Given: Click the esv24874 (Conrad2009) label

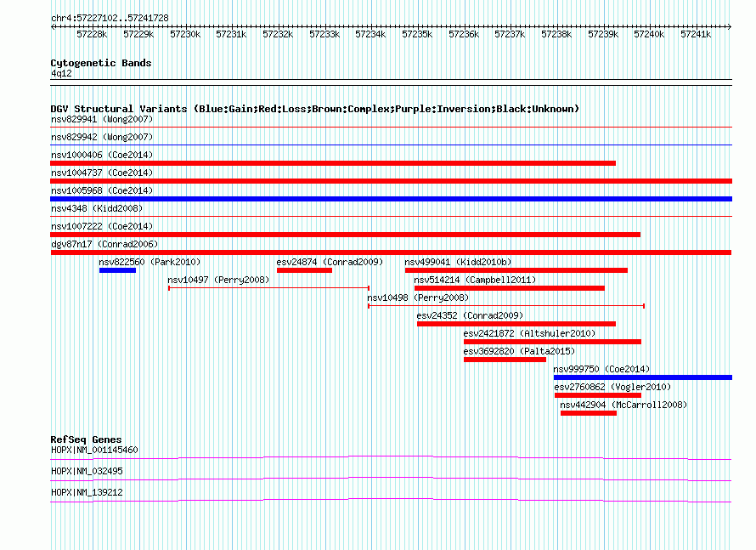Looking at the screenshot, I should [x=330, y=262].
